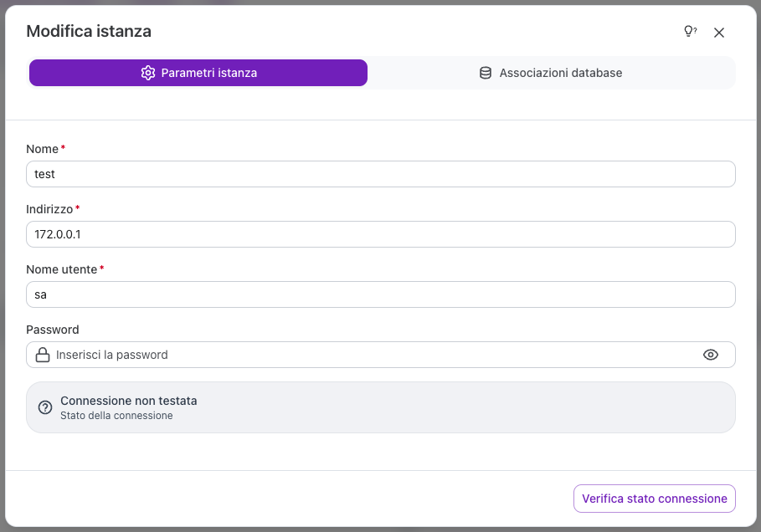The height and width of the screenshot is (532, 761).
Task: Select the Nome utente field
Action: (380, 294)
